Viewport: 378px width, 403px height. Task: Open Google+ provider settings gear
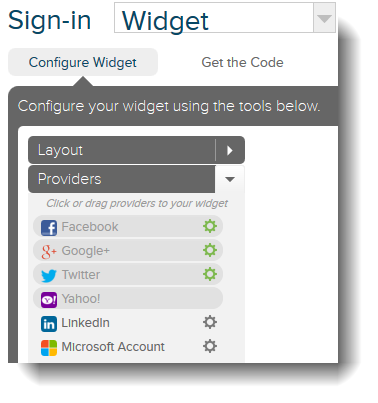coord(210,250)
